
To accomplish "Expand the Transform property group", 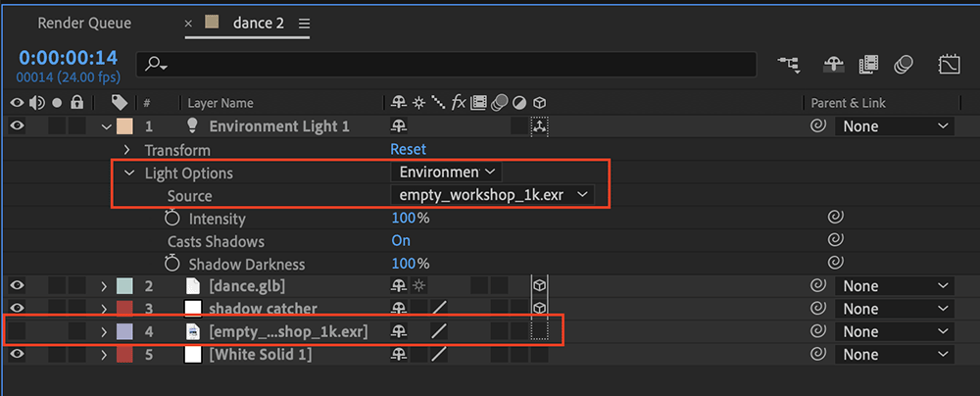I will tap(126, 150).
